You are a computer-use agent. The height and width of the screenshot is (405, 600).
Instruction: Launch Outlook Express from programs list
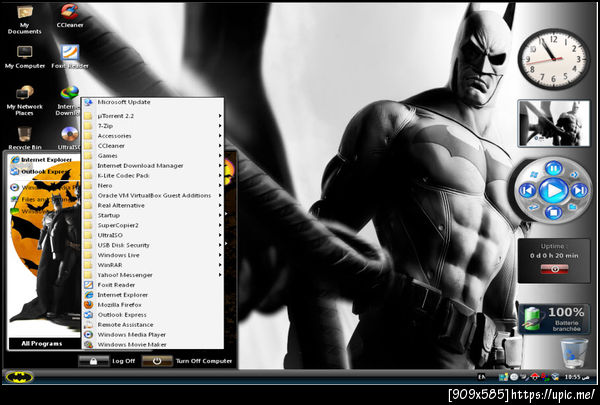click(x=153, y=315)
